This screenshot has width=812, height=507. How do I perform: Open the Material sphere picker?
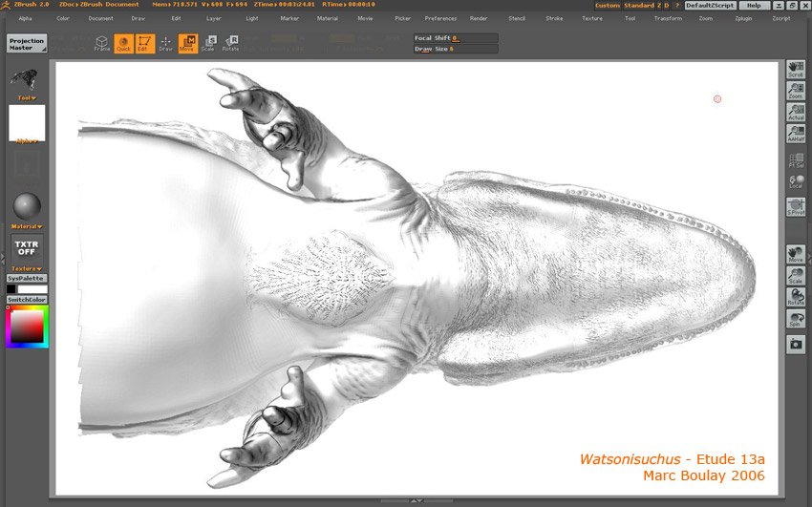tap(27, 206)
